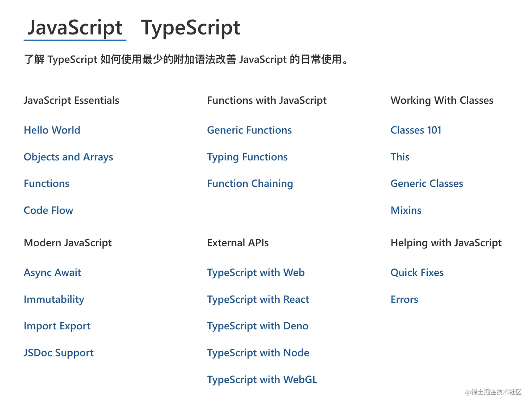Go to JSDoc Support
This screenshot has height=406, width=532.
point(59,353)
